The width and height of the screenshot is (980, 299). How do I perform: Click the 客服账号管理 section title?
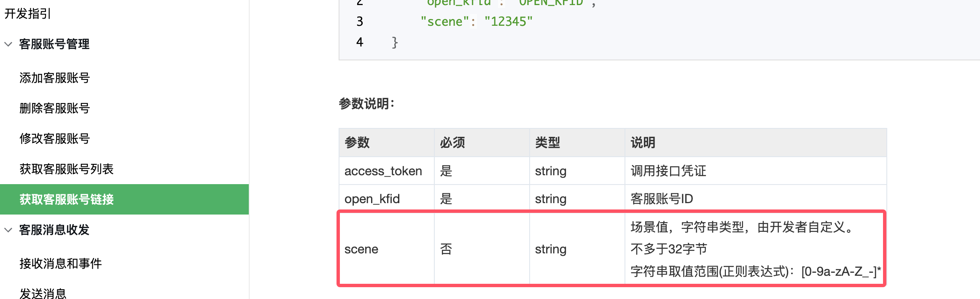(54, 44)
